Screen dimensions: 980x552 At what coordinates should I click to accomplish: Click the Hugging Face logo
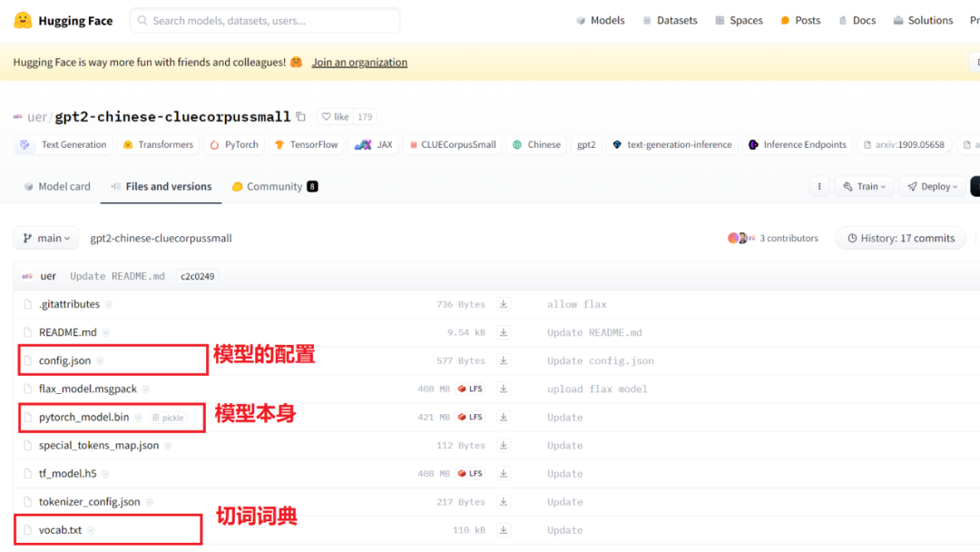[64, 21]
